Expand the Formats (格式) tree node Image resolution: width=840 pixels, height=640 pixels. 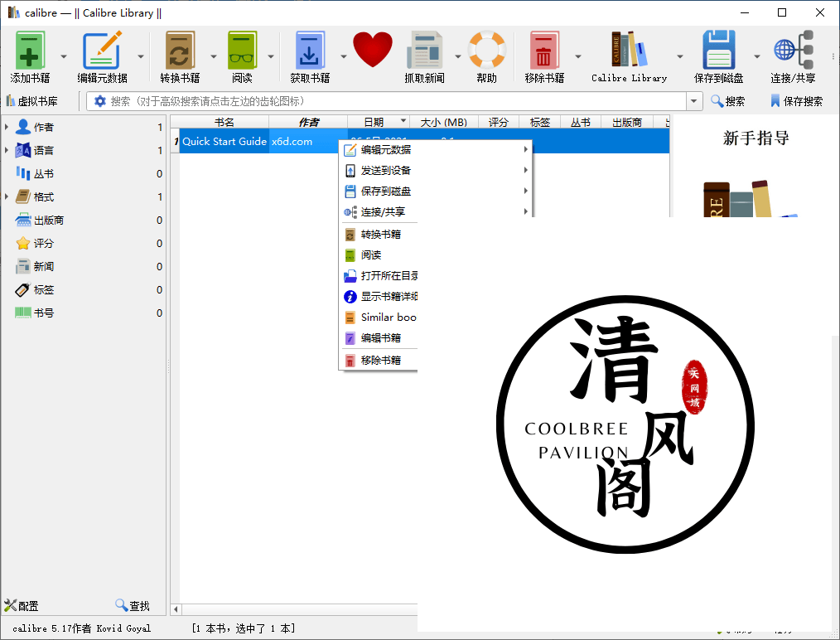point(7,196)
